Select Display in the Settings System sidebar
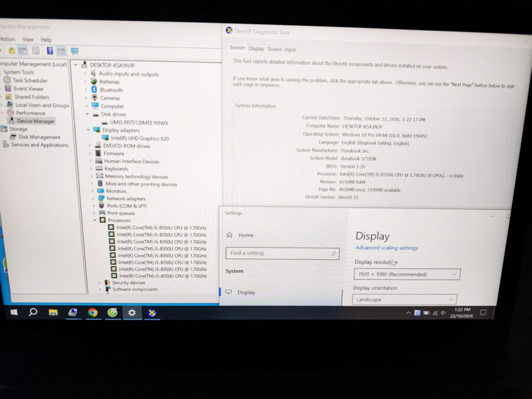 click(x=241, y=292)
